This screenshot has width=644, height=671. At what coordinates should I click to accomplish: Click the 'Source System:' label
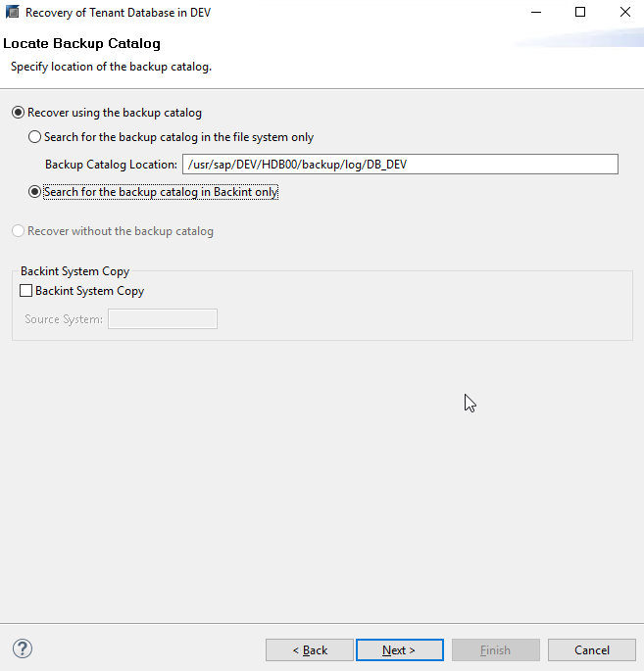point(64,319)
